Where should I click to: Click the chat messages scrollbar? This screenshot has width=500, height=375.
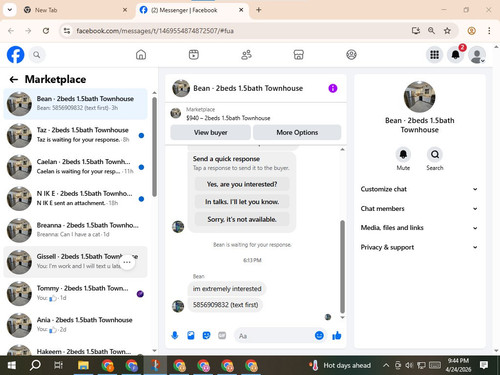(342, 267)
